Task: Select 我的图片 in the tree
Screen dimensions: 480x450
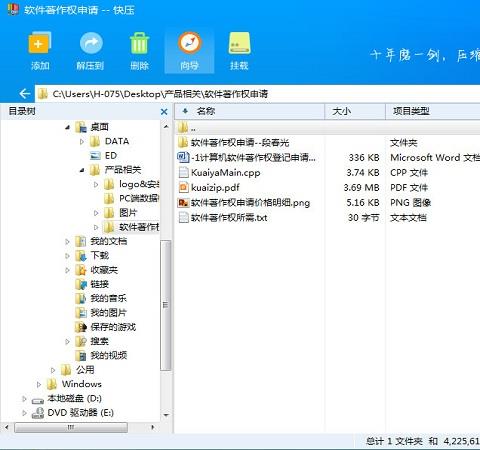Action: pyautogui.click(x=109, y=313)
